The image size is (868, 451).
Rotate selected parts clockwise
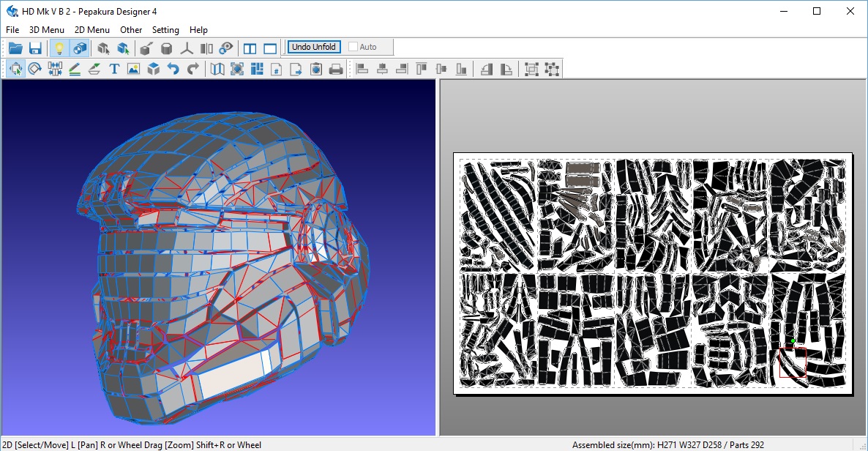(506, 69)
